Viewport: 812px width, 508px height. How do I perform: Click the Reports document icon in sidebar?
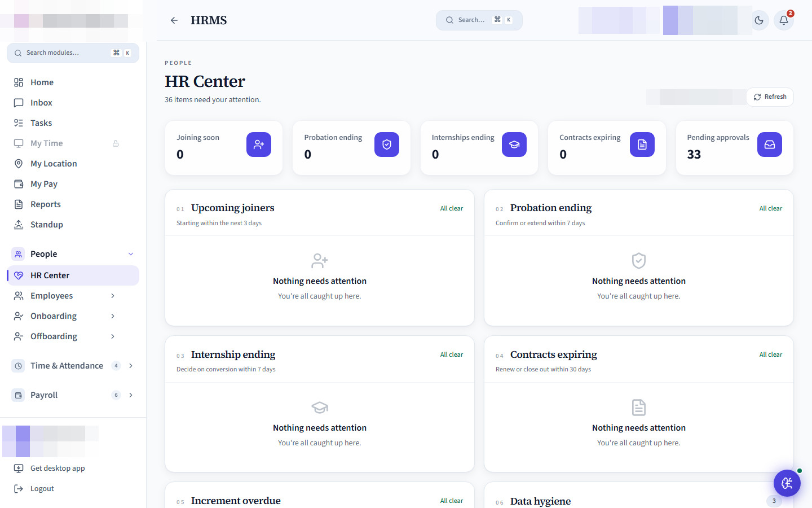point(19,204)
